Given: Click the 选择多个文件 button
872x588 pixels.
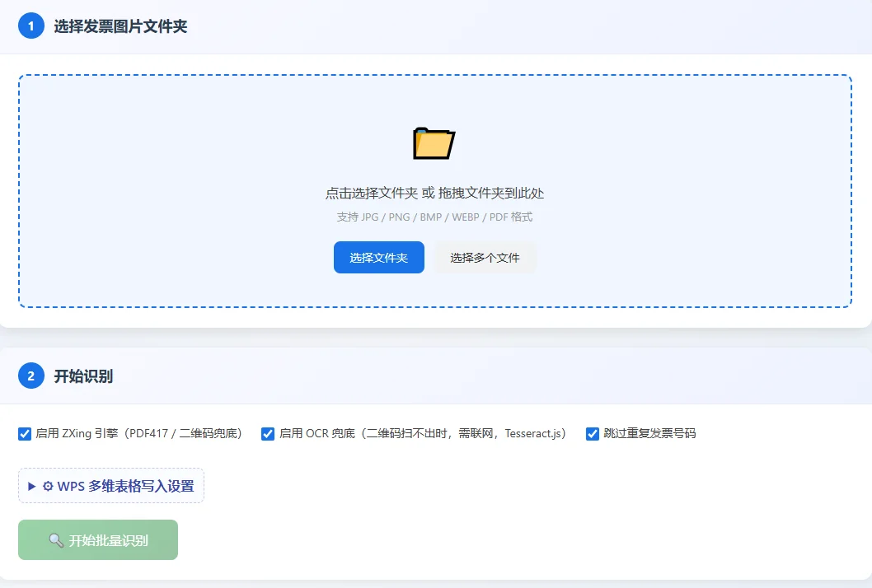Looking at the screenshot, I should click(485, 257).
